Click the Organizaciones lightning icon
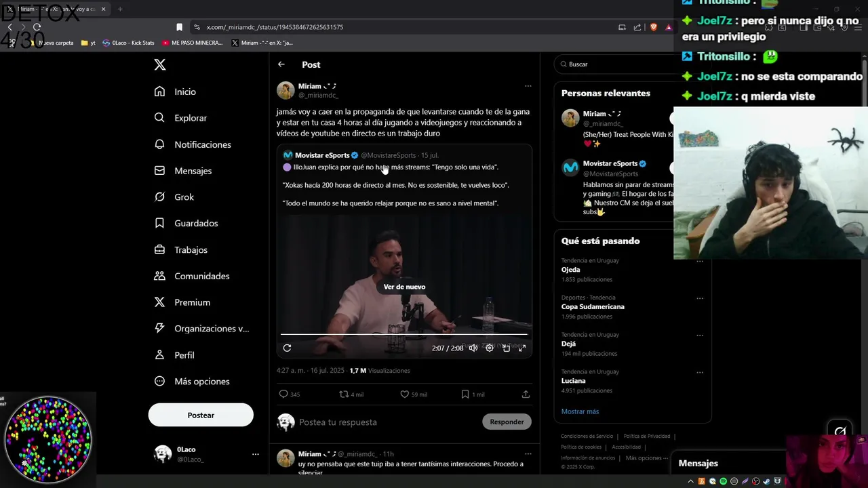The height and width of the screenshot is (488, 868). point(159,328)
